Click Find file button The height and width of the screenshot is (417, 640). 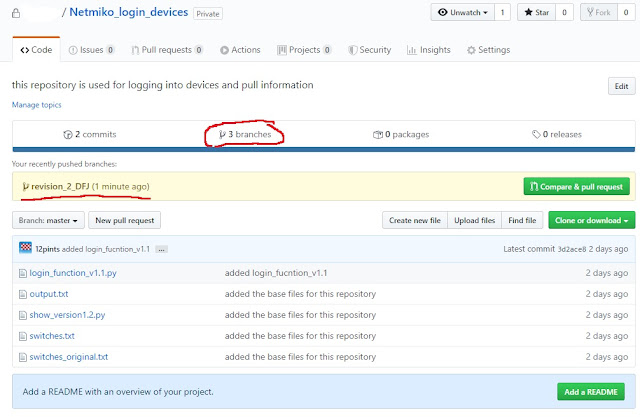click(522, 220)
